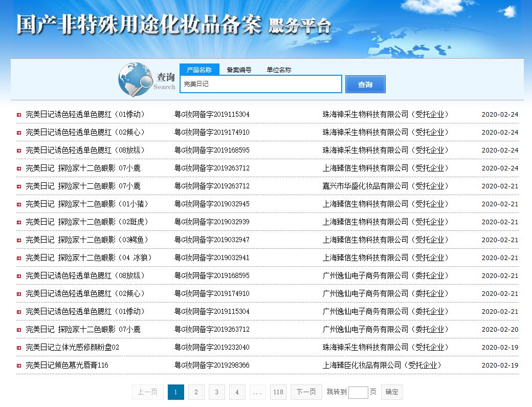
Task: Click the arrow icon beside 立体光感修颜粉盘02
Action: (x=19, y=348)
